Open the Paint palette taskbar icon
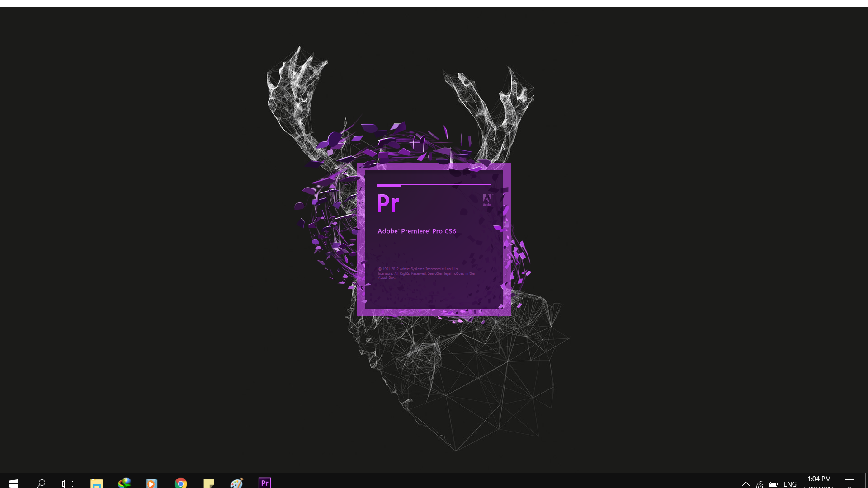The image size is (868, 488). [x=236, y=483]
